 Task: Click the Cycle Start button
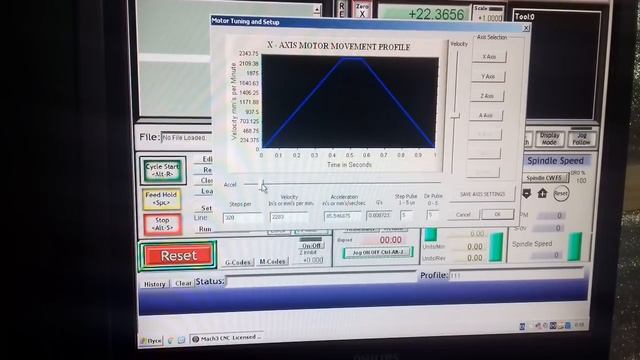coord(162,170)
